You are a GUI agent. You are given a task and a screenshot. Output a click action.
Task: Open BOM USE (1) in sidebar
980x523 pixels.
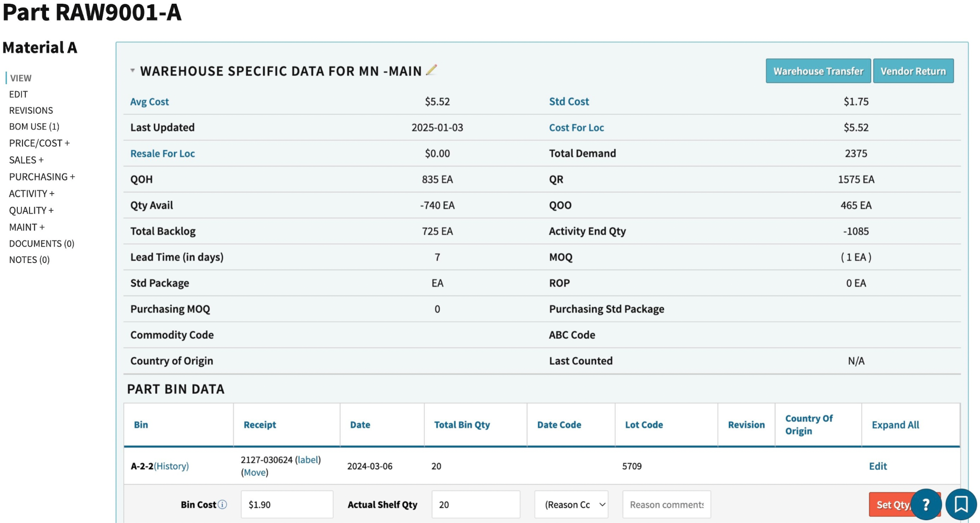pyautogui.click(x=34, y=127)
